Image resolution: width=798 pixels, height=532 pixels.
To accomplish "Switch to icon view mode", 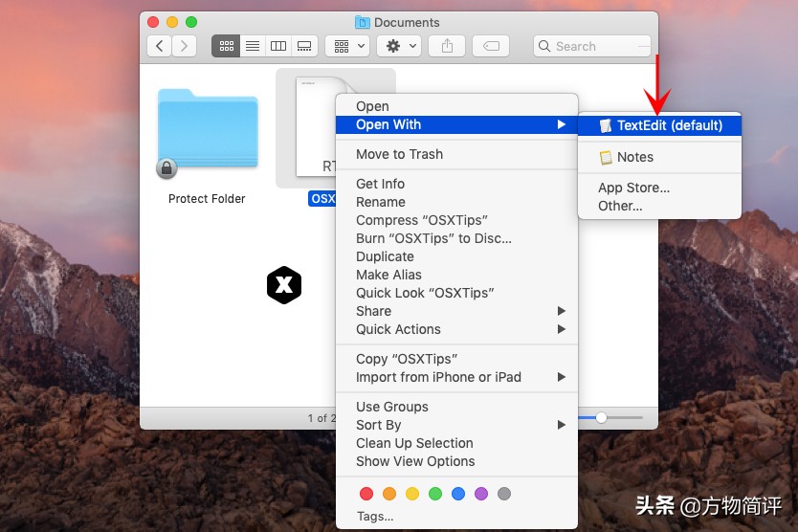I will pos(227,46).
